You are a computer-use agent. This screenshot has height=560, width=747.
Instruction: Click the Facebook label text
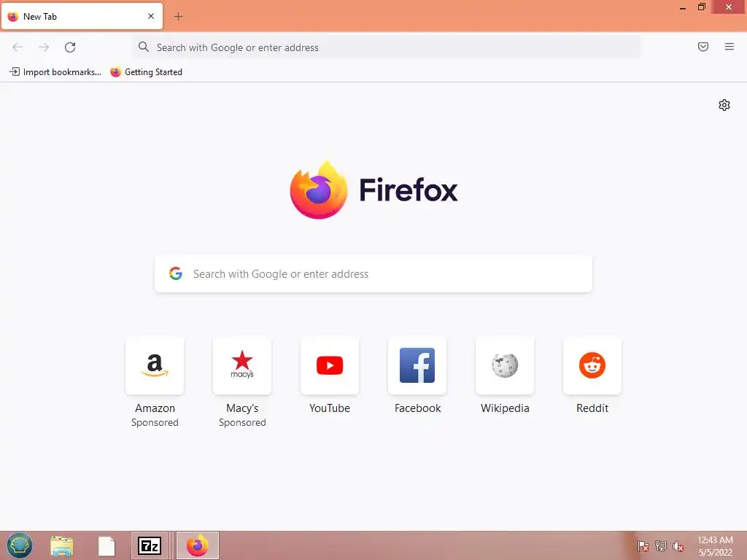417,408
